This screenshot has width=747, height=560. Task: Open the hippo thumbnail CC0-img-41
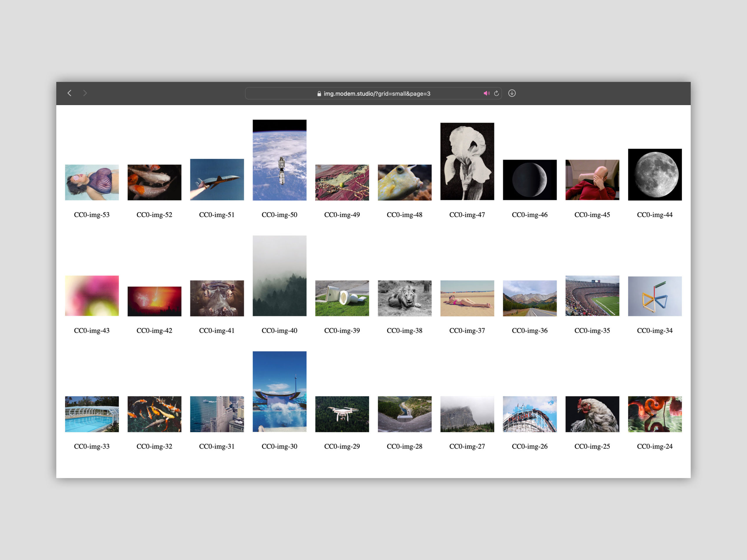(217, 298)
